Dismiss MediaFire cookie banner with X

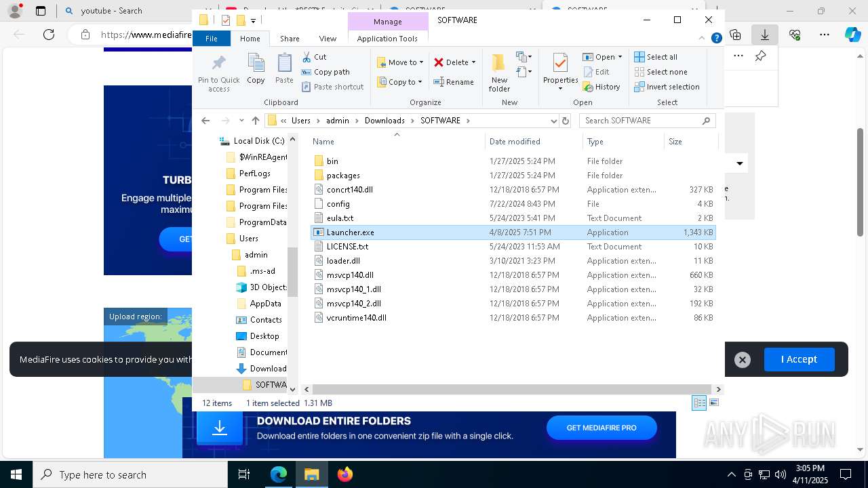743,360
